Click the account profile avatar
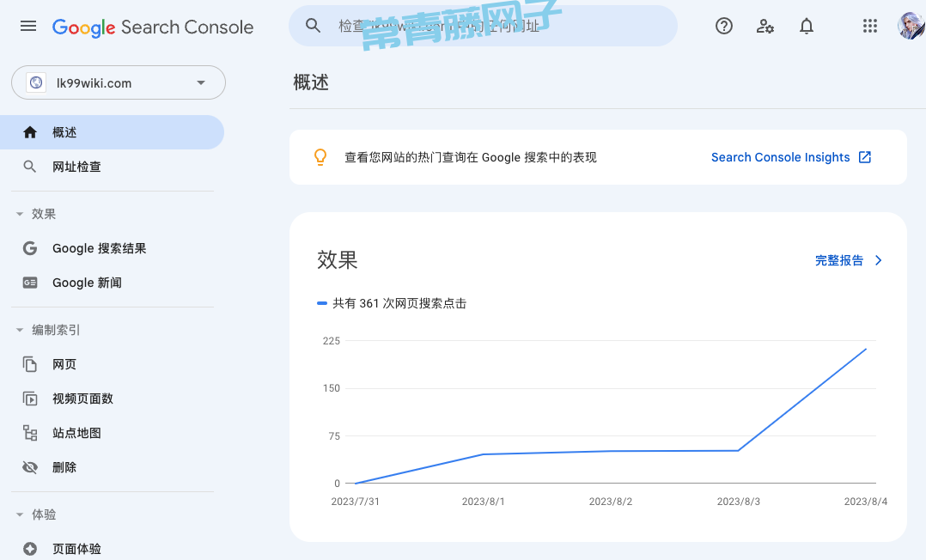The image size is (926, 560). coord(911,26)
